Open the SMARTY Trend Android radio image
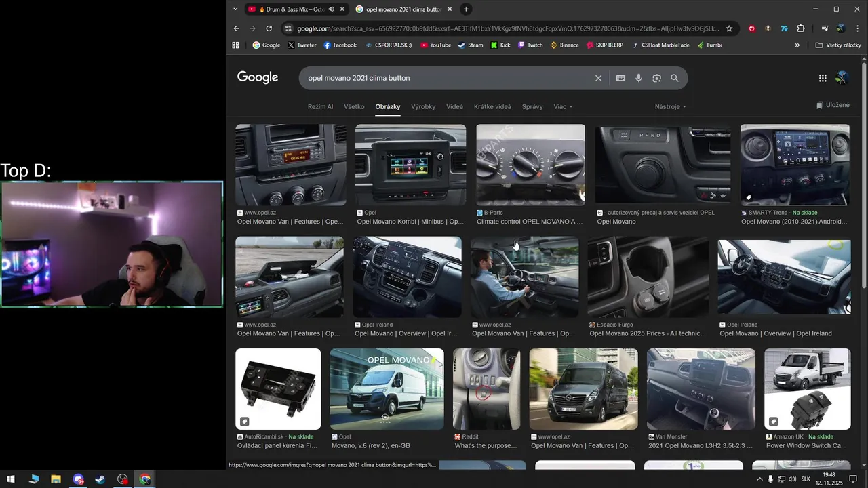The image size is (868, 488). pyautogui.click(x=795, y=165)
